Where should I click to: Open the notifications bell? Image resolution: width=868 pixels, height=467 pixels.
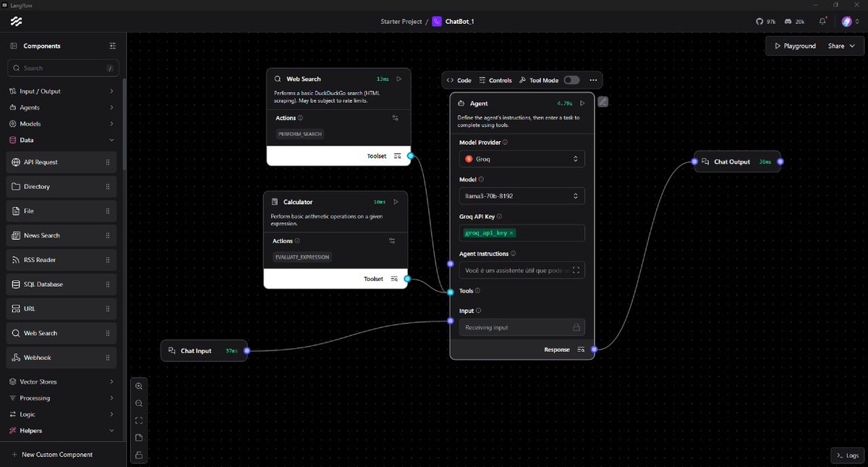[822, 22]
